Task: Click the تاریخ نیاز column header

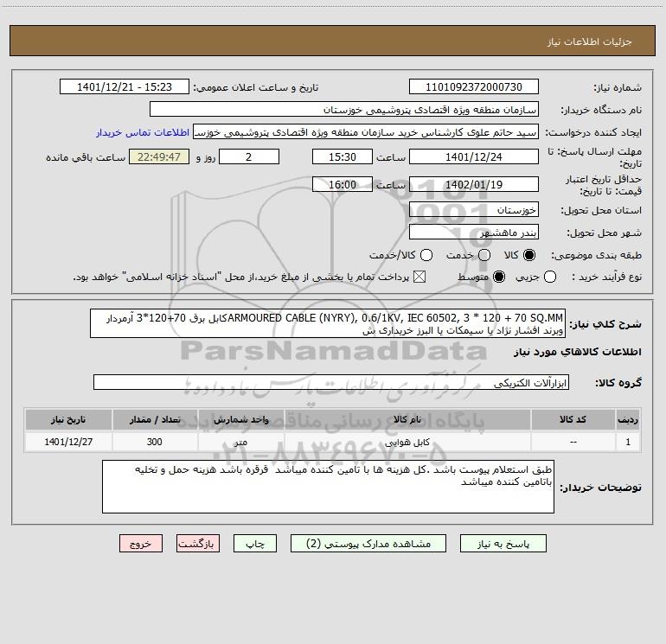Action: [68, 419]
